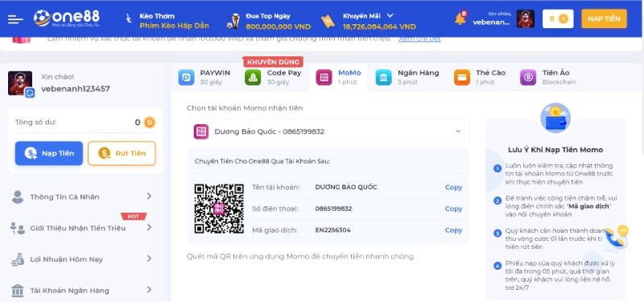Click the PAYWIN logo icon
The image size is (644, 302).
point(187,77)
